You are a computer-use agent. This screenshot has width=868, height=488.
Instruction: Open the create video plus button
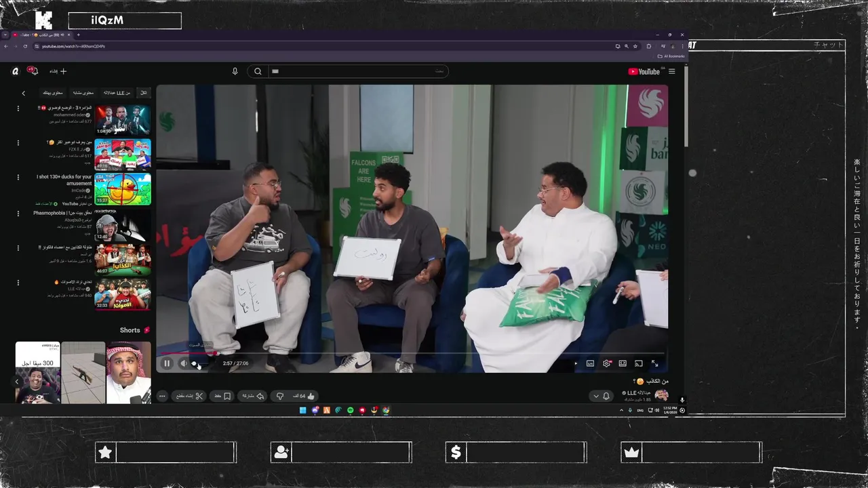point(59,71)
